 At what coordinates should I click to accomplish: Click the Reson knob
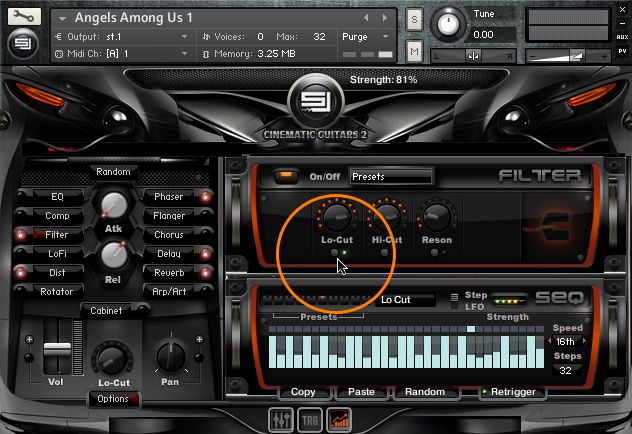[x=436, y=217]
